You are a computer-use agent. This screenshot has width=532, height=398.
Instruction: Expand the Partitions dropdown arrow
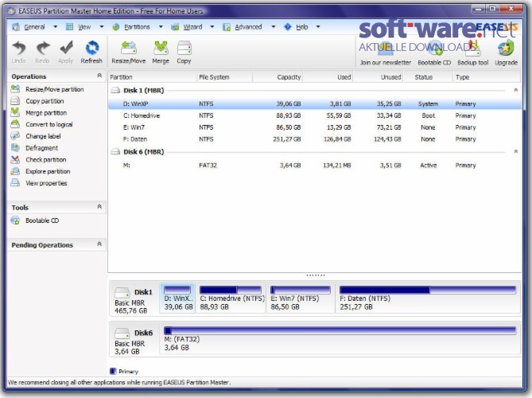[161, 27]
